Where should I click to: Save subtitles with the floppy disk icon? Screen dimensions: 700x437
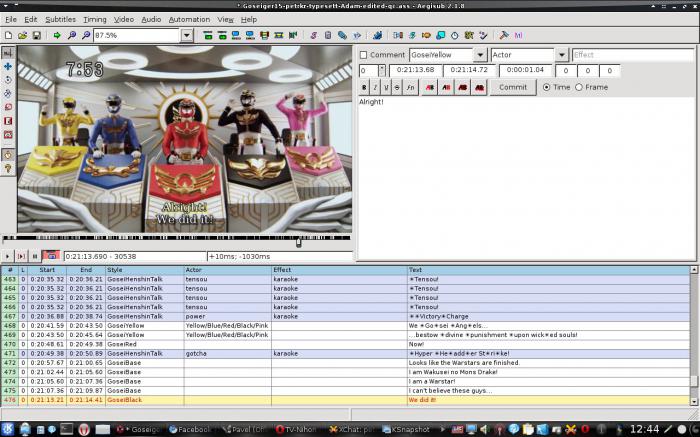tap(37, 35)
